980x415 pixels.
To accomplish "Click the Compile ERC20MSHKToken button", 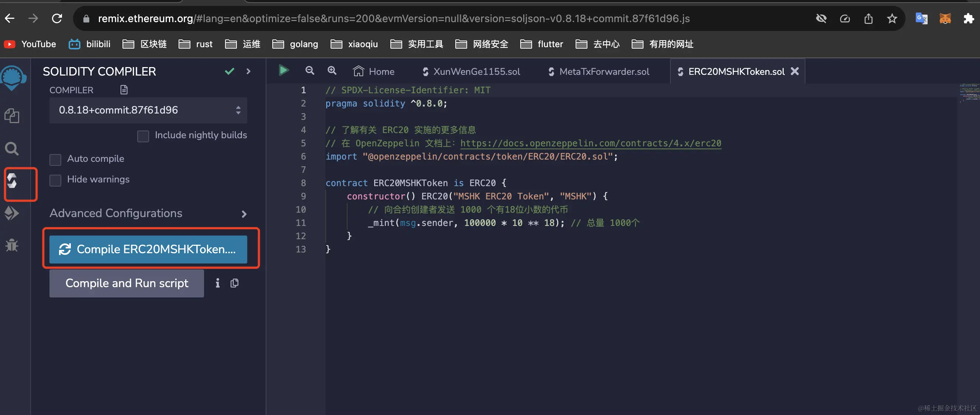I will (x=148, y=249).
